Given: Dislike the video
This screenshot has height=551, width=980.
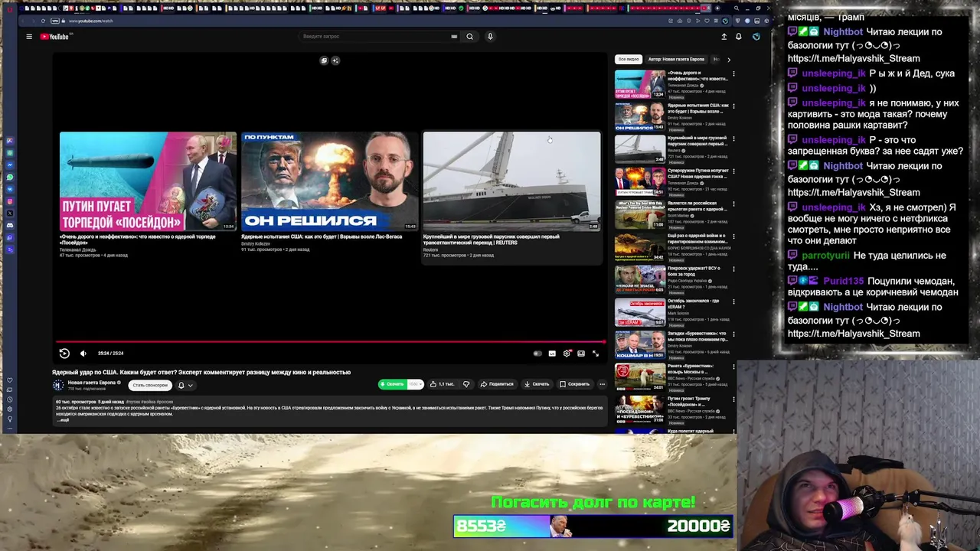Looking at the screenshot, I should tap(465, 384).
